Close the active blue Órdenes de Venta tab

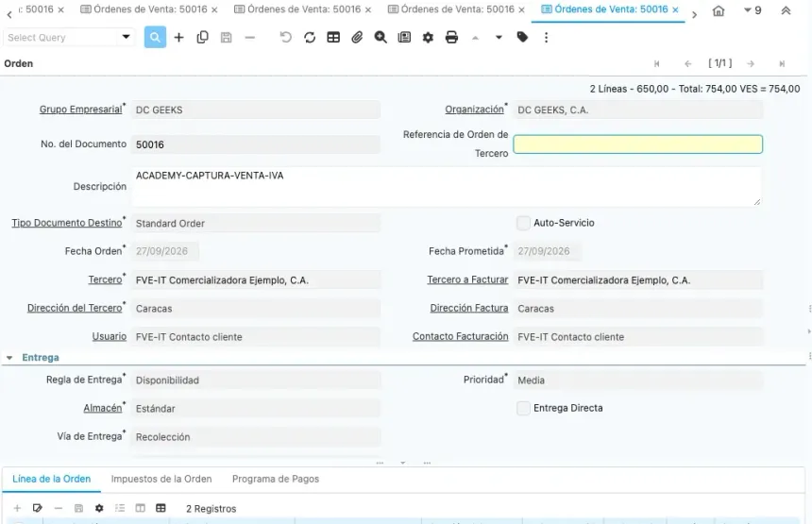click(x=675, y=9)
